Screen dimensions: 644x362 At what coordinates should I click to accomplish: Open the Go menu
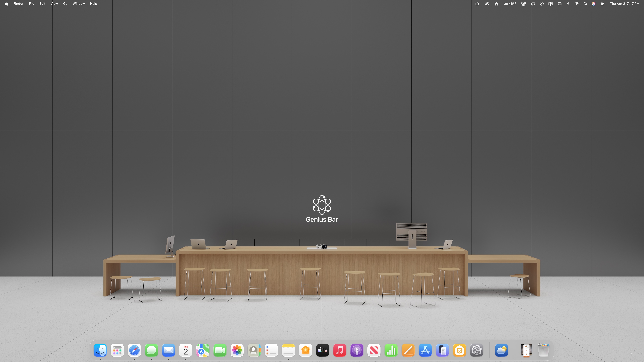pyautogui.click(x=65, y=4)
